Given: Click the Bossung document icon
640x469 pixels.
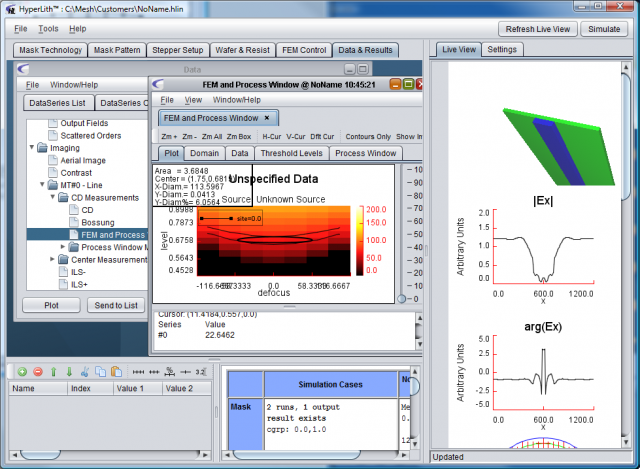Looking at the screenshot, I should (74, 222).
